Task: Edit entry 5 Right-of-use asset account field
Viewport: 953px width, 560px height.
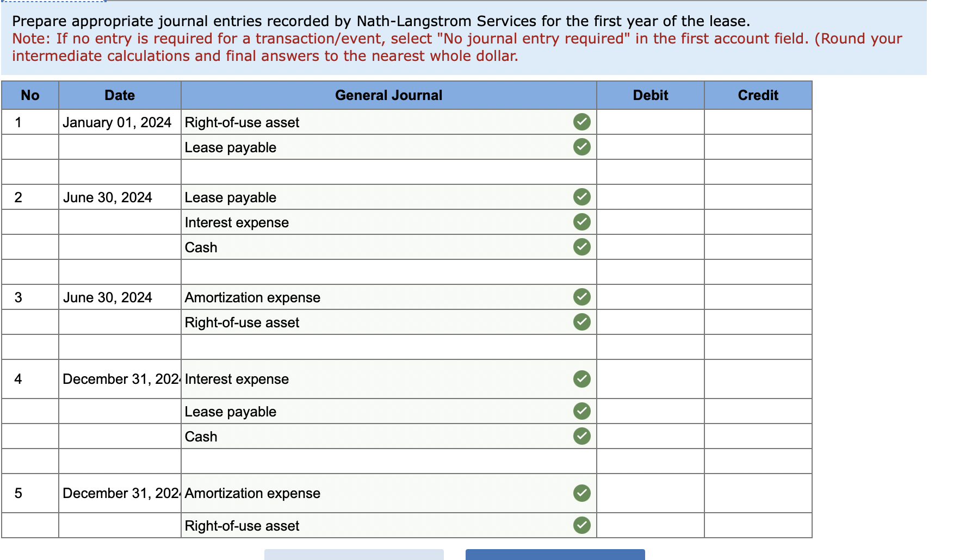Action: [388, 525]
